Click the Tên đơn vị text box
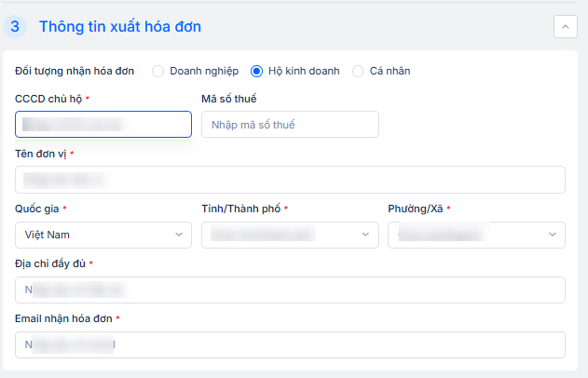 point(290,180)
